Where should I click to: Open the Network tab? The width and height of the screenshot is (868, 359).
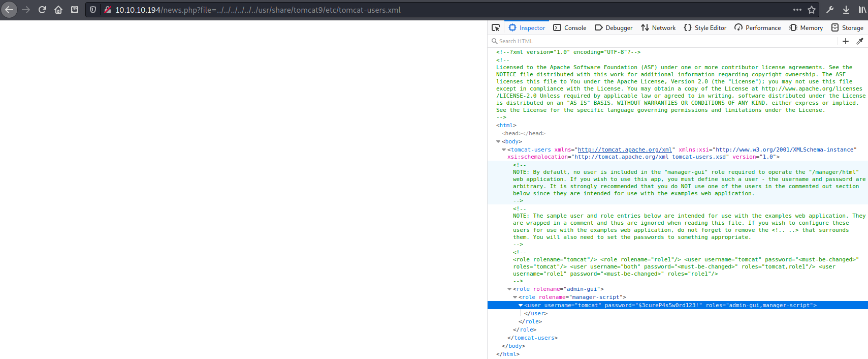click(658, 27)
